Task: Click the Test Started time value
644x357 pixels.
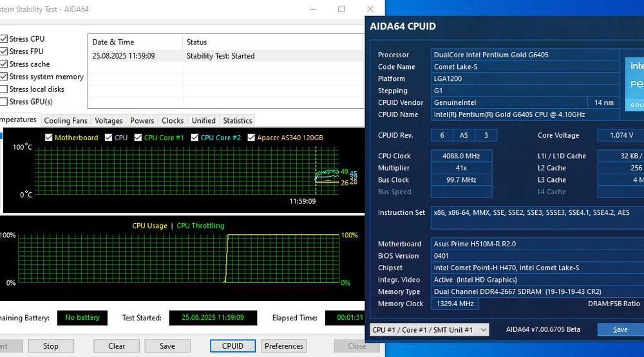Action: (213, 318)
